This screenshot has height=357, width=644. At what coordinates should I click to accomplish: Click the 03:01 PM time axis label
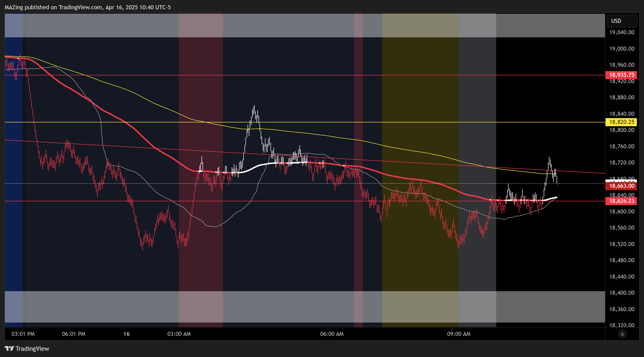(x=23, y=334)
